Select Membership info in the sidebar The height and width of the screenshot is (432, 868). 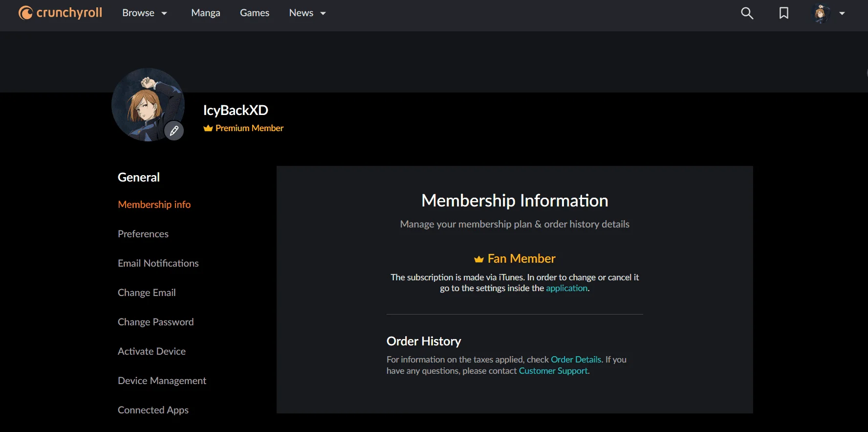pos(154,205)
